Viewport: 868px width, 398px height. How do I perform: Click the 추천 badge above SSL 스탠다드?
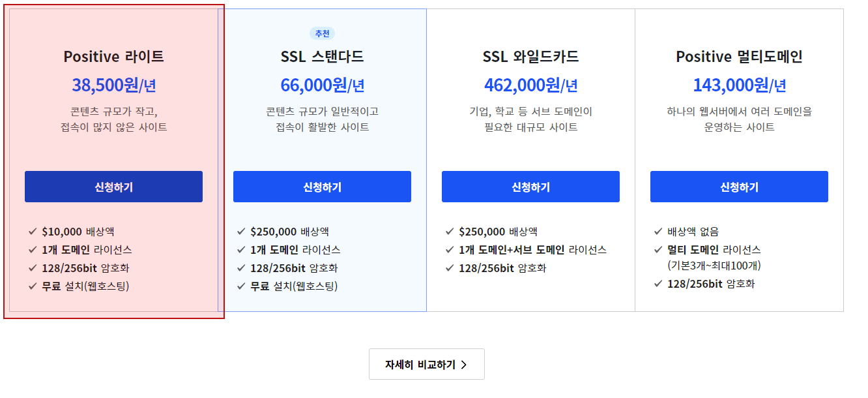(x=322, y=33)
